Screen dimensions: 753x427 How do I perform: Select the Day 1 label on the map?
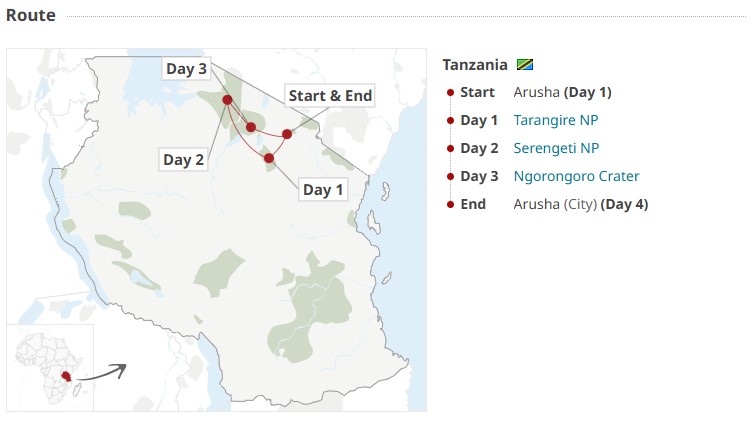(x=323, y=189)
